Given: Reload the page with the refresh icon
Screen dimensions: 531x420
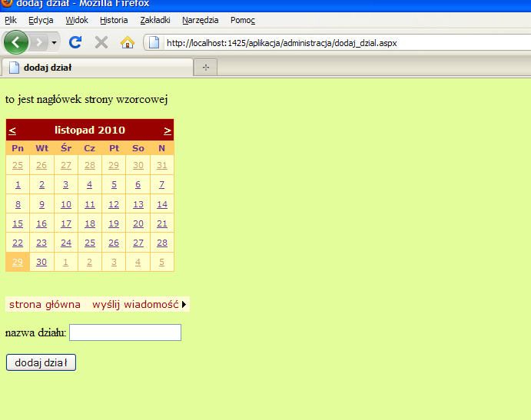Looking at the screenshot, I should click(x=75, y=42).
